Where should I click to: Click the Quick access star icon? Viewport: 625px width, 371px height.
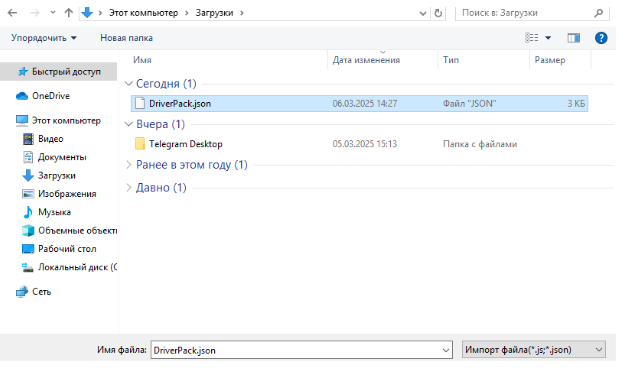coord(23,72)
